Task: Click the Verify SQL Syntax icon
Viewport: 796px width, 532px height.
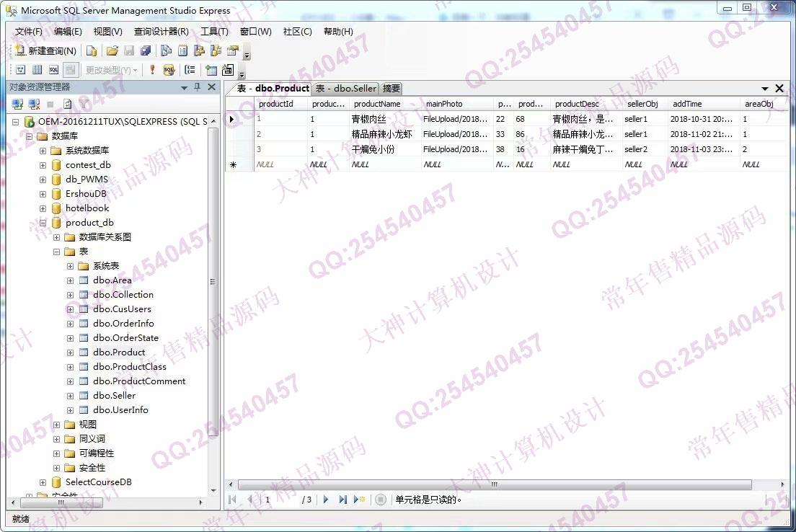Action: click(169, 70)
